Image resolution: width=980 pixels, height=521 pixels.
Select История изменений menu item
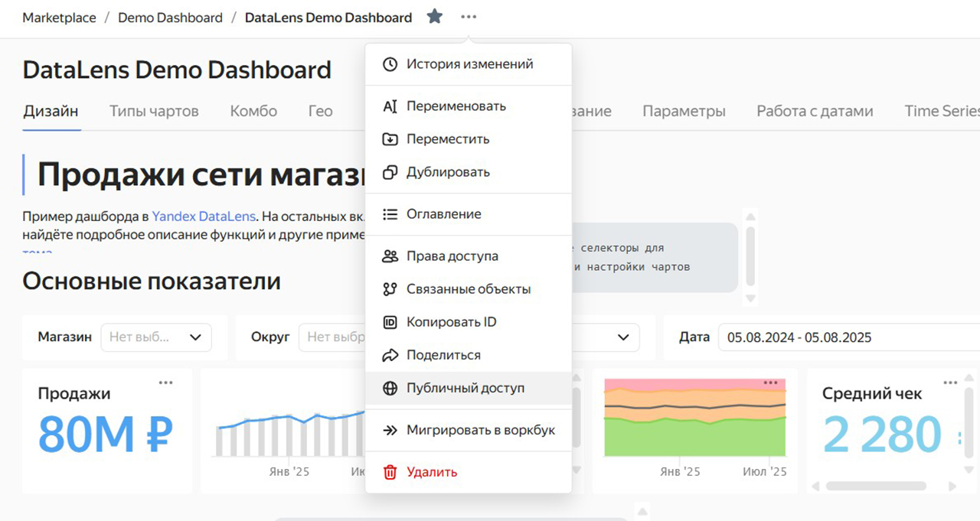click(x=469, y=64)
